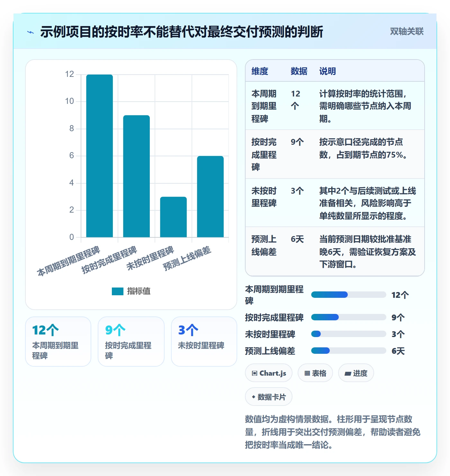This screenshot has width=450, height=476.
Task: Click the bar icon in the 进度 chip
Action: click(x=348, y=374)
